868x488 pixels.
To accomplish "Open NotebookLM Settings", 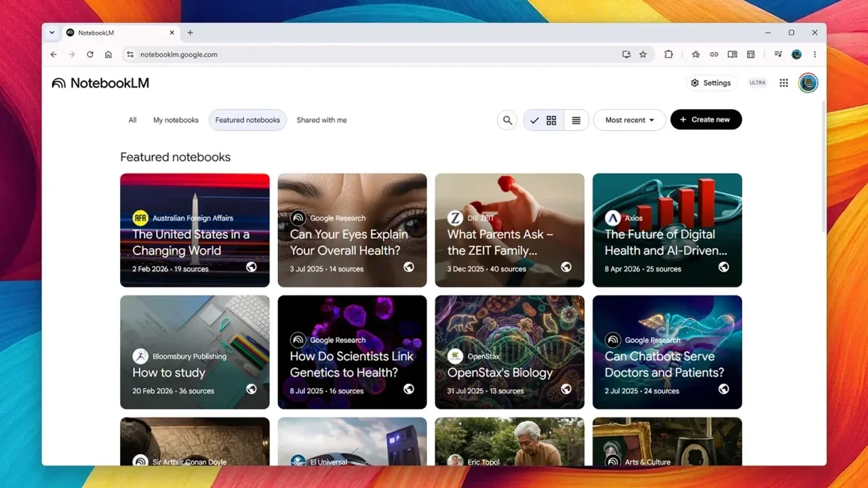I will 711,83.
